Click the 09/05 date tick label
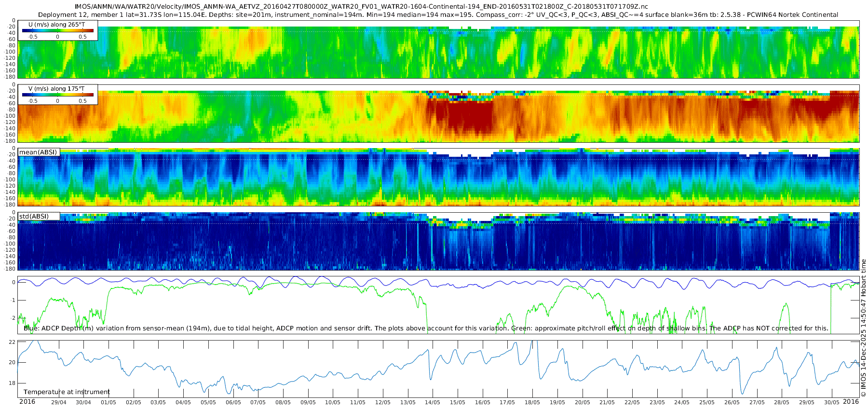 click(308, 403)
